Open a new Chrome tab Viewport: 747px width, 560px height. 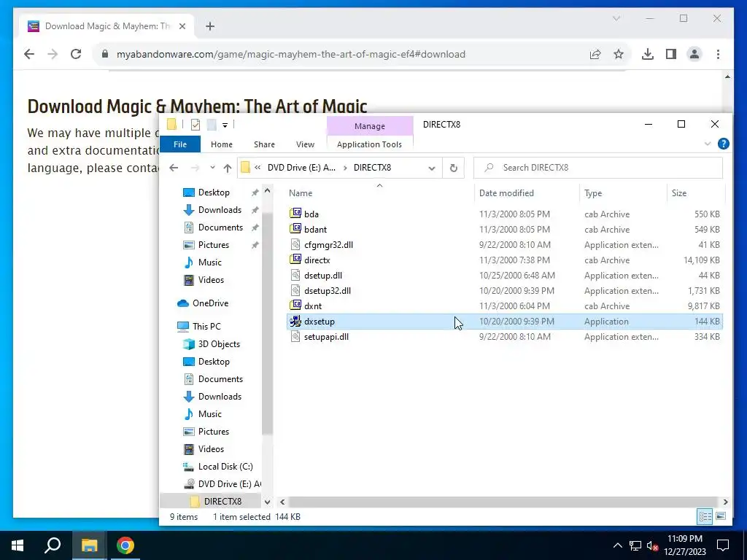(210, 26)
